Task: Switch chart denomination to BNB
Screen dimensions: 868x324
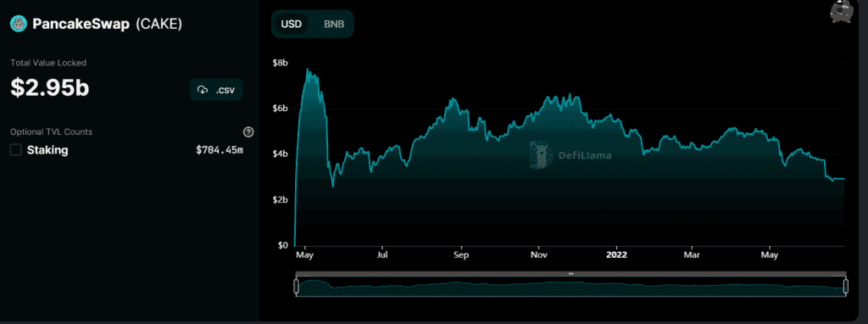Action: pos(334,25)
